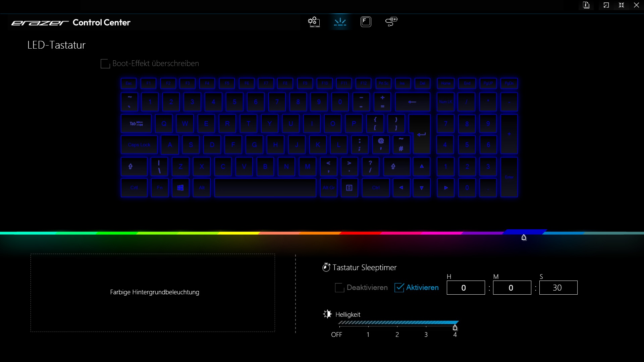Open the battery charging options tab
The image size is (644, 362).
point(391,22)
